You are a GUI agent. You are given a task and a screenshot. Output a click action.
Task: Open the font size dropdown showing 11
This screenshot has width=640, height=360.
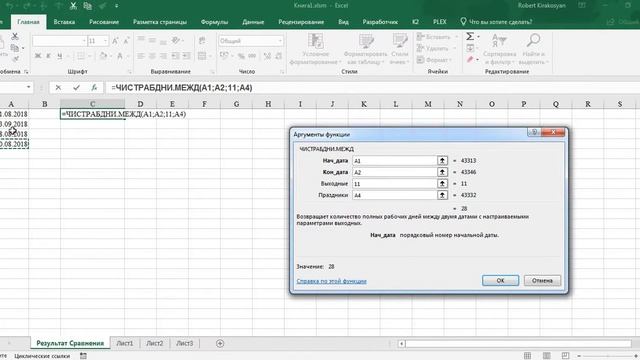click(x=105, y=41)
